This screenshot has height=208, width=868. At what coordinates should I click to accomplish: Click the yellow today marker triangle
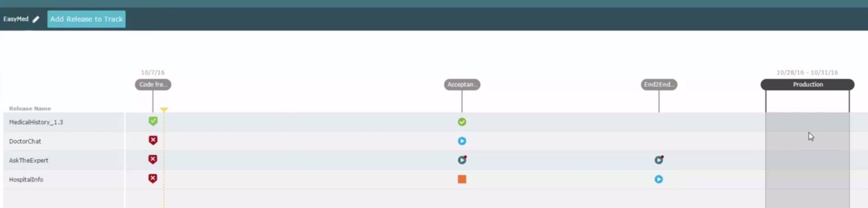164,110
